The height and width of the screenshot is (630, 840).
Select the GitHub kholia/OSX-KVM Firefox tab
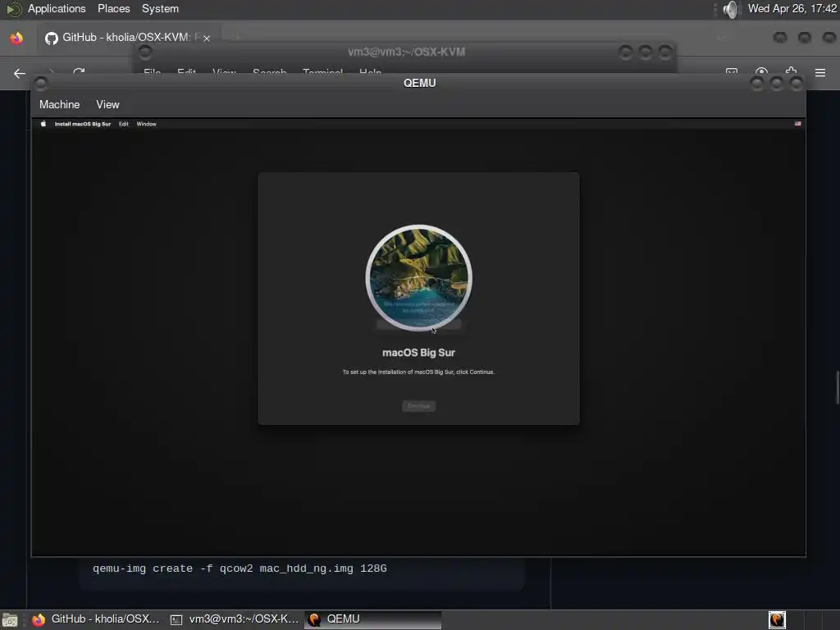tap(127, 38)
